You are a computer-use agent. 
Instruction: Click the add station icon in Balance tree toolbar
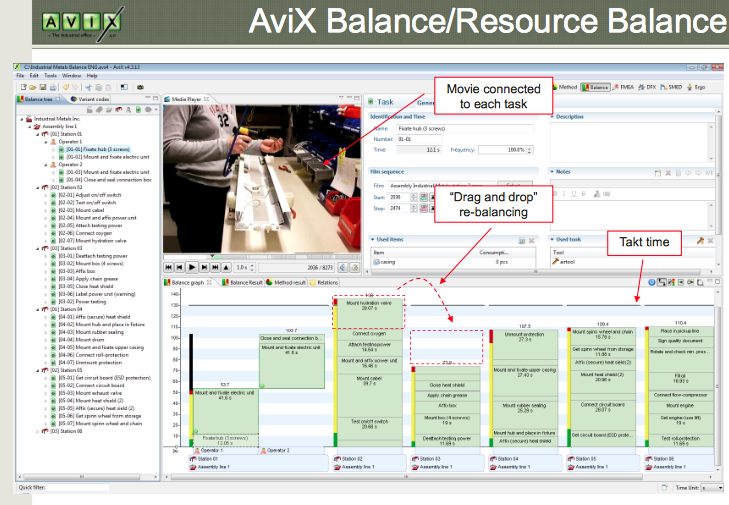[x=119, y=110]
